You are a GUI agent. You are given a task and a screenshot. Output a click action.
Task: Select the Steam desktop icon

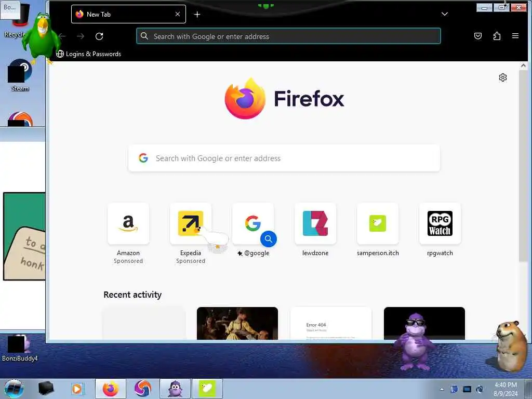click(x=20, y=75)
